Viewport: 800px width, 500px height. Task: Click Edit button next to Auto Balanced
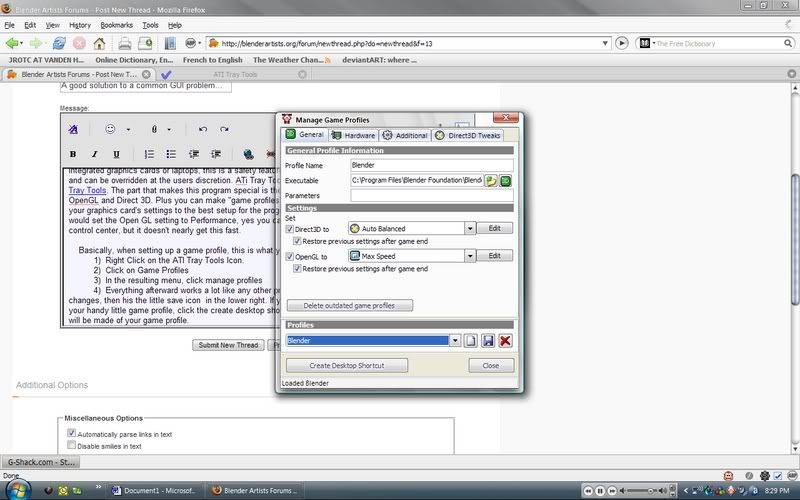tap(494, 229)
